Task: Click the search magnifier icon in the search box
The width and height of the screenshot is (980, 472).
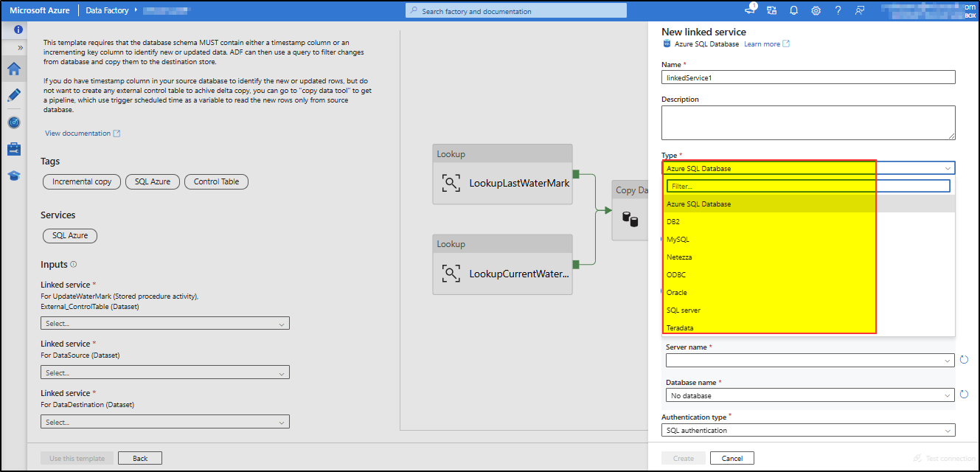Action: pyautogui.click(x=414, y=11)
